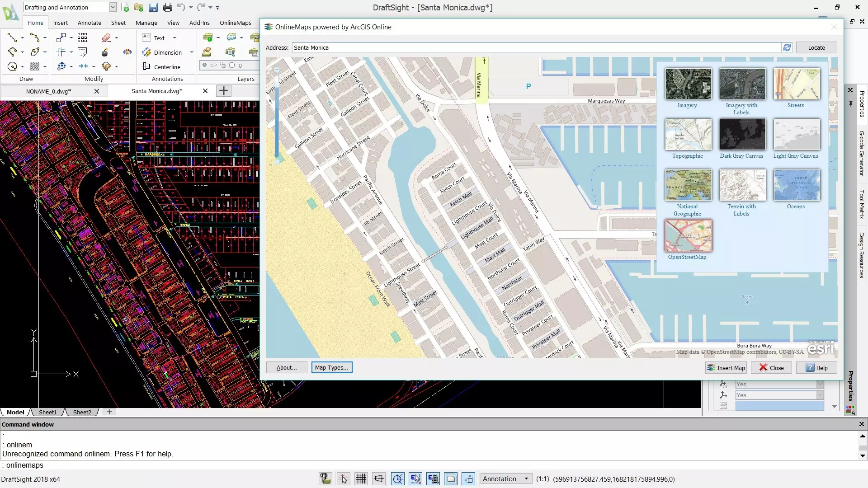868x488 pixels.
Task: Click the map zoom slider track
Action: pyautogui.click(x=277, y=115)
